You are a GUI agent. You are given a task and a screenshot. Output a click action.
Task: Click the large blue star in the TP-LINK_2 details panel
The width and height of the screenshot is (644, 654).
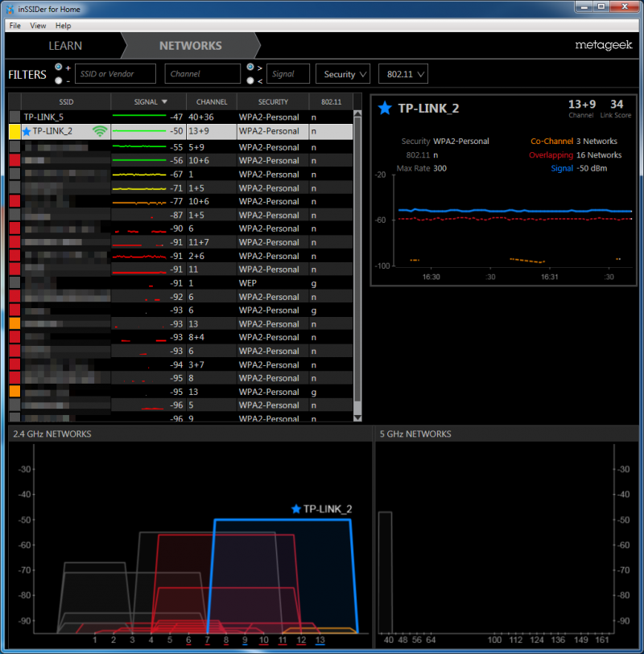(385, 109)
